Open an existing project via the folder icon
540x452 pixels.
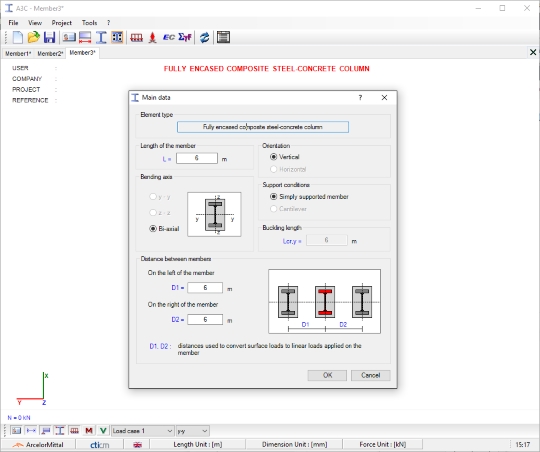(x=33, y=37)
